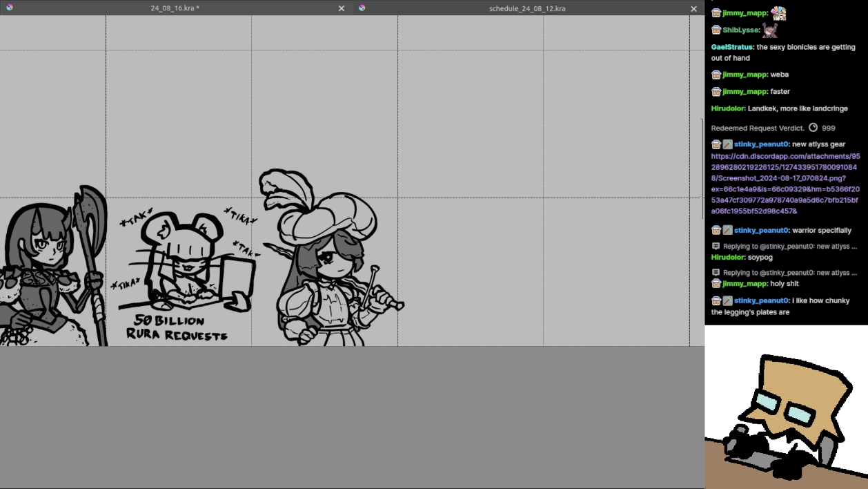This screenshot has height=489, width=868.
Task: Click channel points icon next to 999
Action: [813, 128]
